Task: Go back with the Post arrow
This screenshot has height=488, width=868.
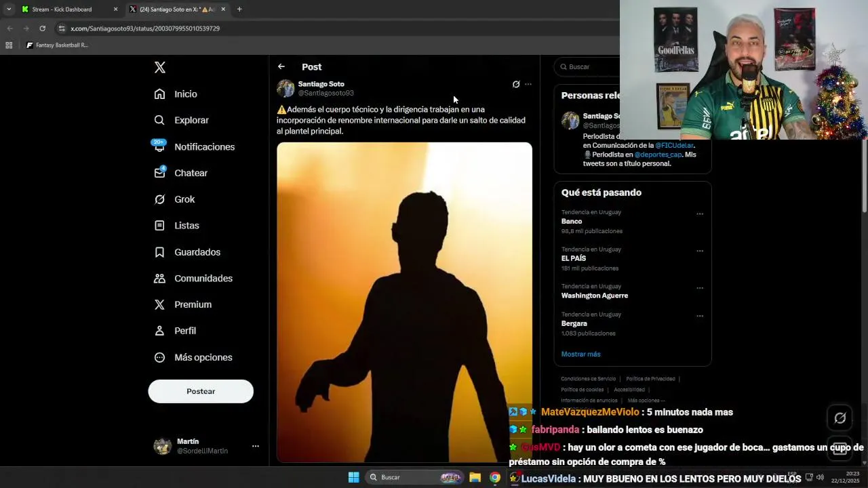Action: [x=281, y=66]
